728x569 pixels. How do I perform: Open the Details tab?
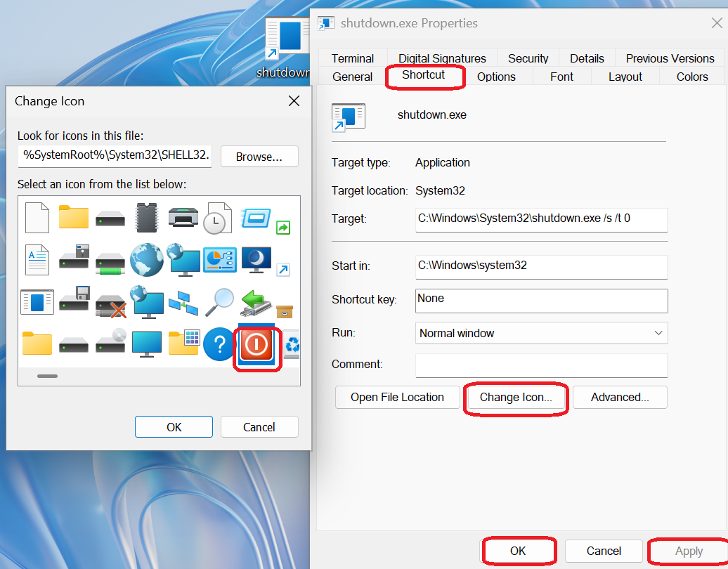coord(587,58)
